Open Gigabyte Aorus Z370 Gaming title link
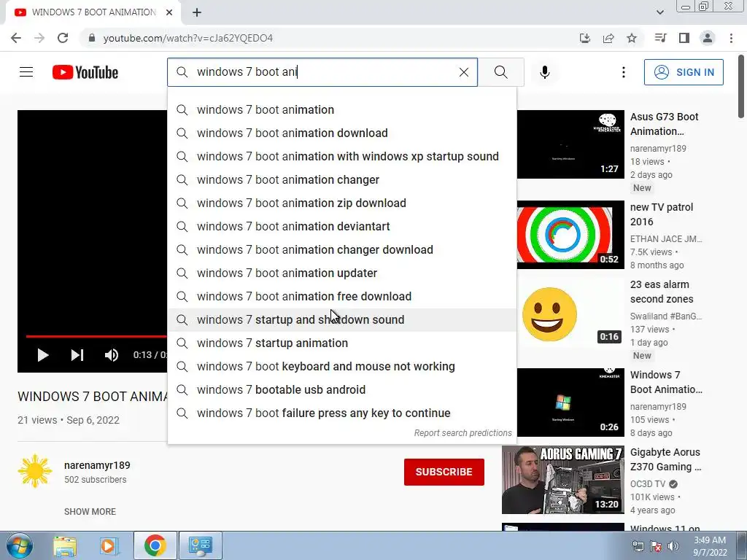Viewport: 747px width, 560px height. pyautogui.click(x=665, y=459)
